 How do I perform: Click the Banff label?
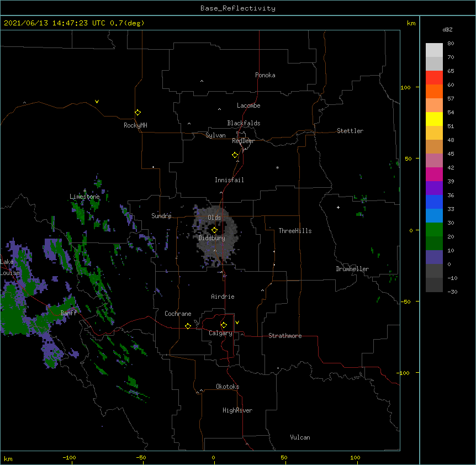(x=68, y=313)
